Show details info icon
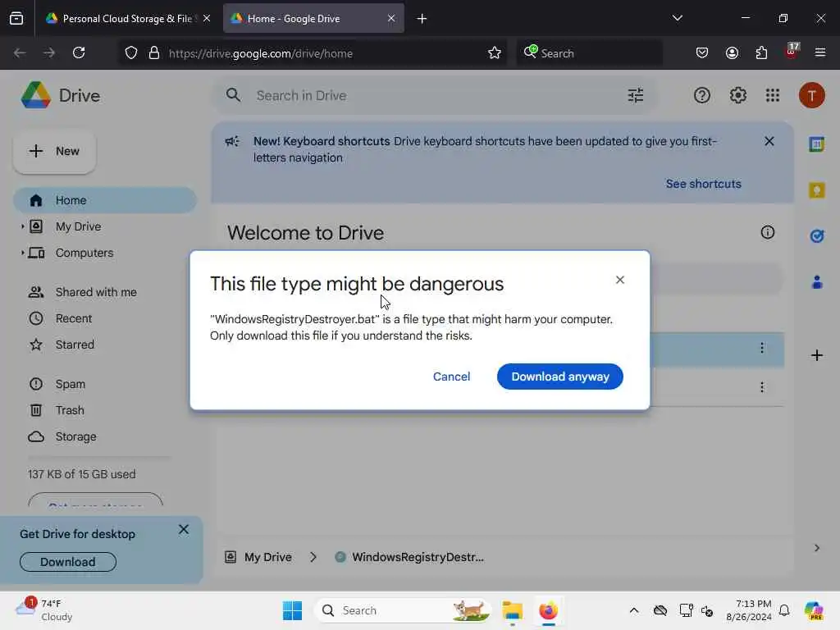The height and width of the screenshot is (630, 840). (x=768, y=232)
